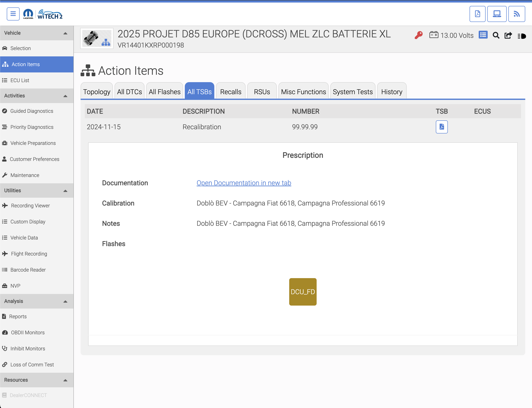Open the blue list view icon
Viewport: 532px width, 408px height.
[x=483, y=35]
